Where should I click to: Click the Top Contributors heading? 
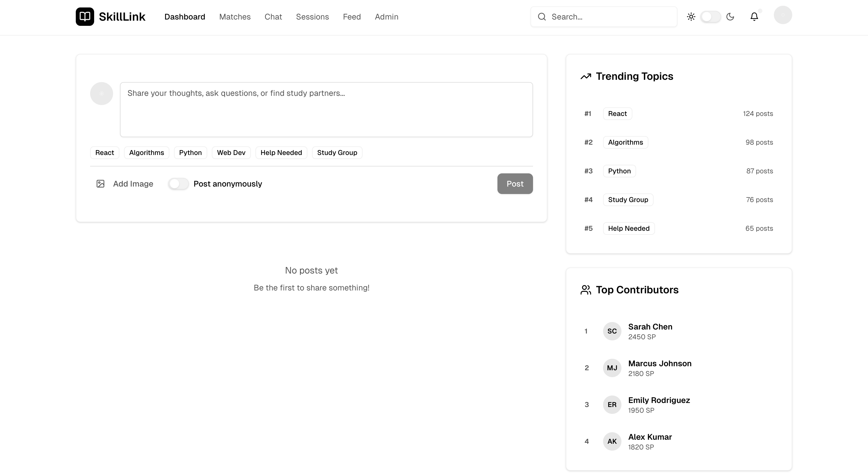[637, 290]
